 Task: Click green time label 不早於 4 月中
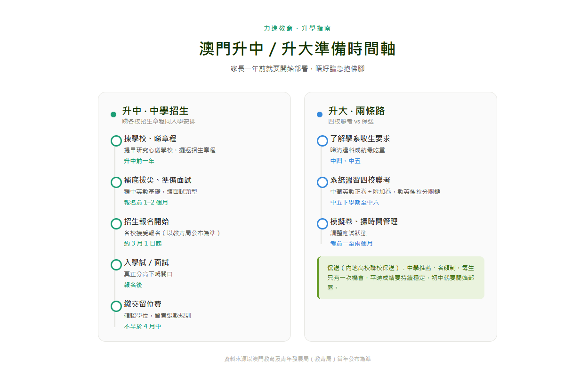point(143,327)
